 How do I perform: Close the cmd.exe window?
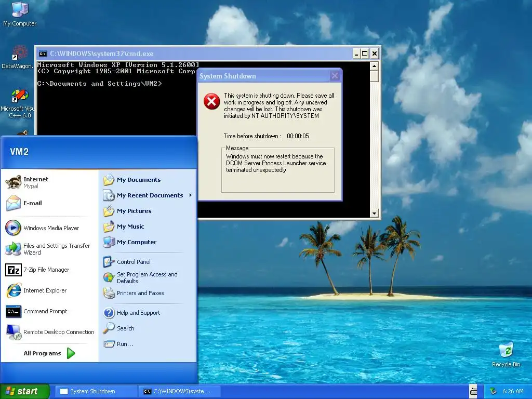point(374,54)
